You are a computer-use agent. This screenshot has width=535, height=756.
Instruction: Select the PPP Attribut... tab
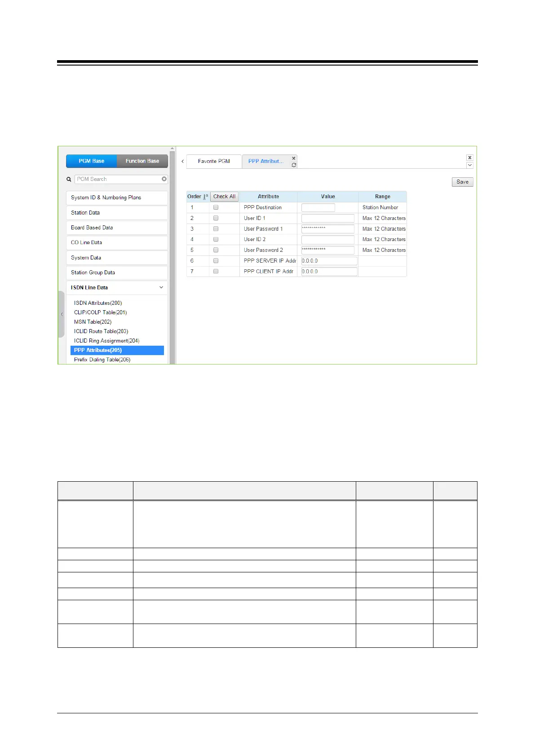tap(265, 161)
